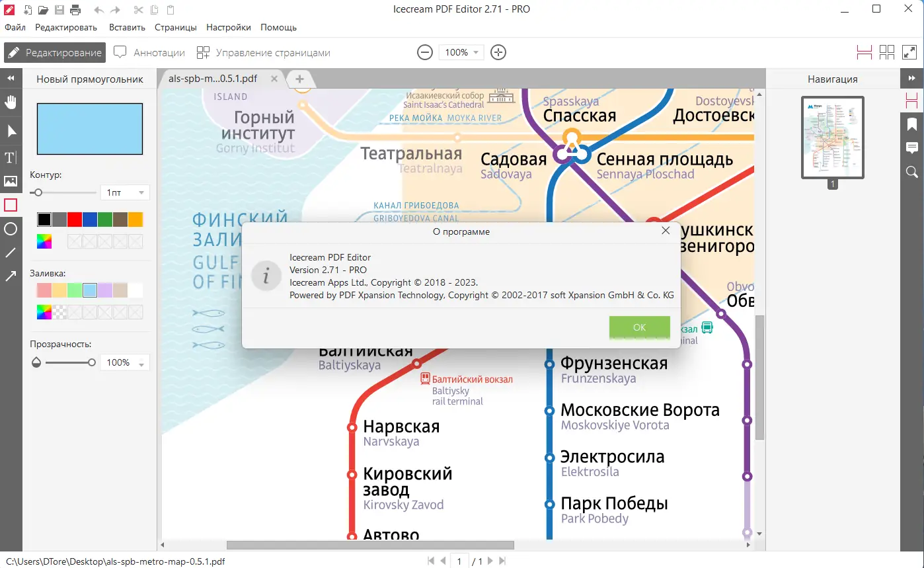Viewport: 924px width, 568px height.
Task: Select the Arrow drawing tool
Action: point(10,276)
